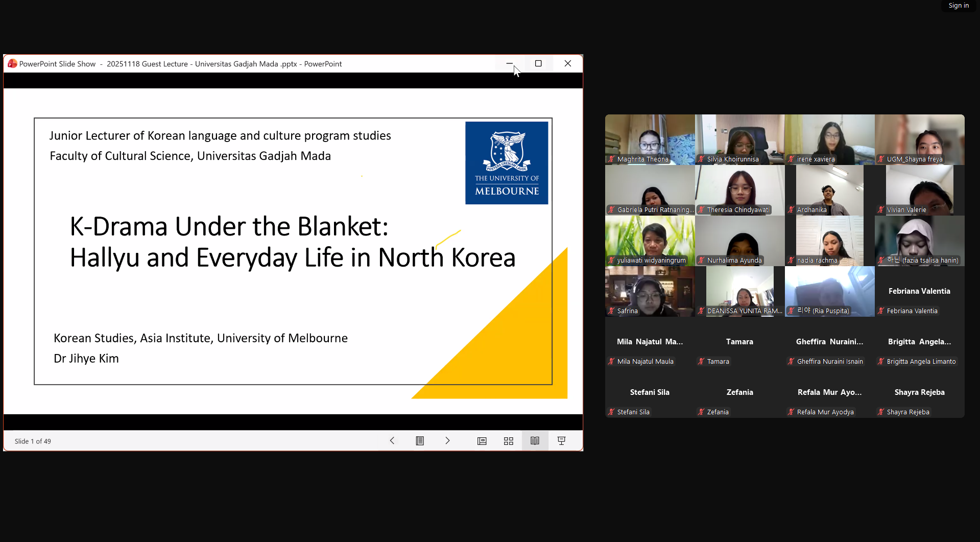Screen dimensions: 980x542
Task: Start Slide Show from status bar icon
Action: [561, 441]
